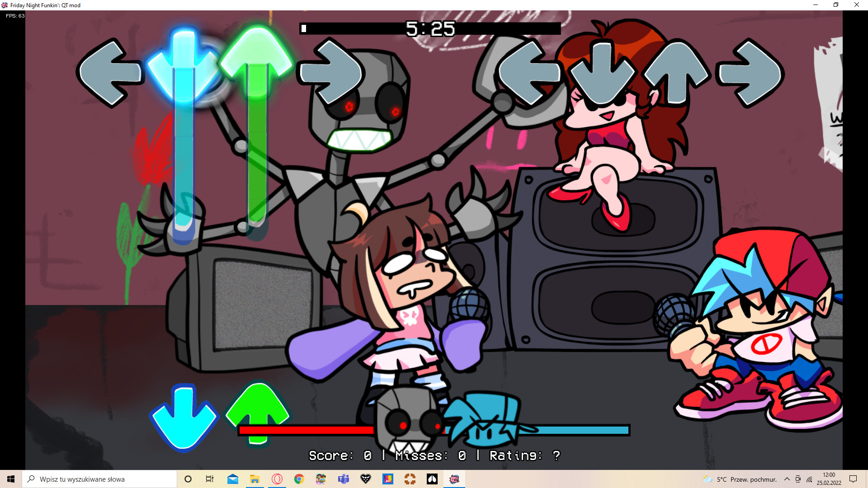
Task: Open the Windows Start menu
Action: [11, 479]
